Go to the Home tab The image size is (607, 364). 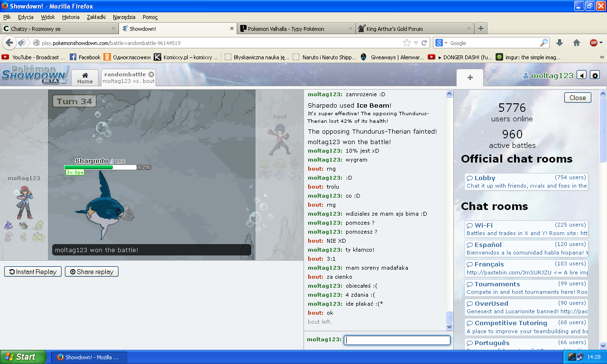(85, 78)
